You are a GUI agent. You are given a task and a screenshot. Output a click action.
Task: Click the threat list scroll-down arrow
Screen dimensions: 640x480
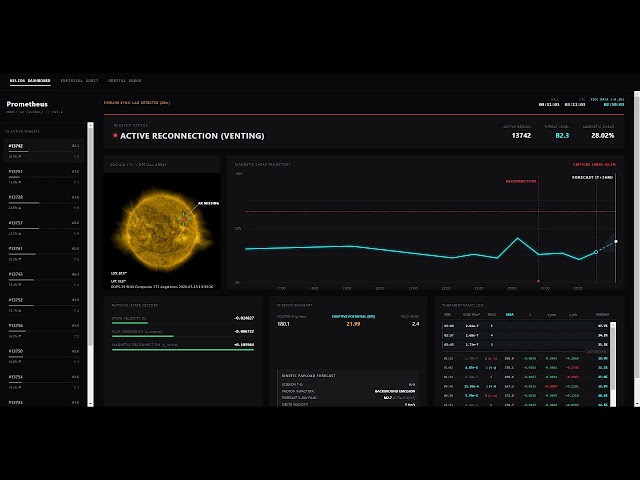[90, 403]
